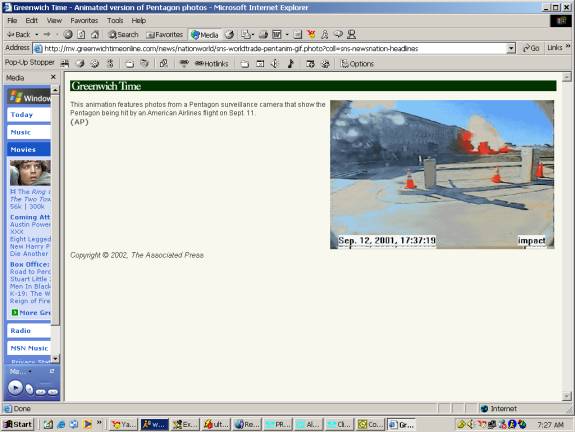The height and width of the screenshot is (432, 575).
Task: Click the Refresh page icon
Action: [x=81, y=34]
